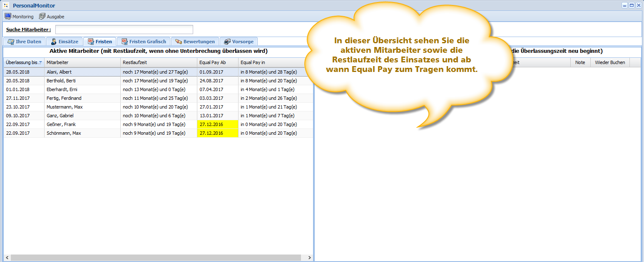Click yellow Equal Pay date for Geßner, Frank

[x=217, y=124]
